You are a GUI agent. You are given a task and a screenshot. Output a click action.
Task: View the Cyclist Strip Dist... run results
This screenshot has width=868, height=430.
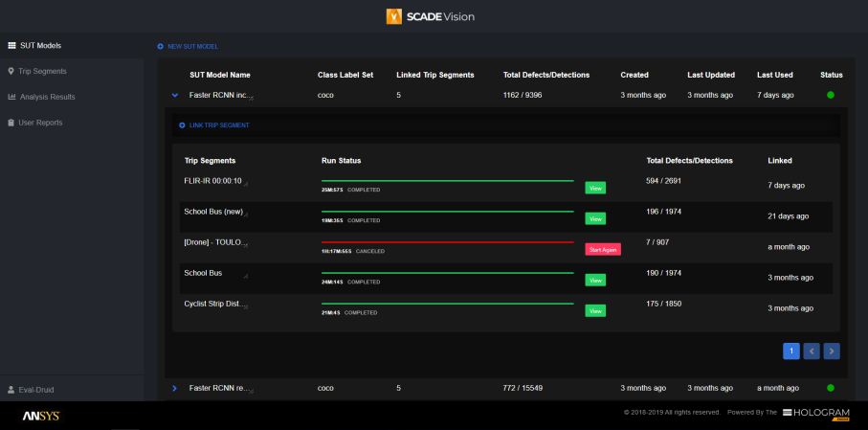coord(595,311)
